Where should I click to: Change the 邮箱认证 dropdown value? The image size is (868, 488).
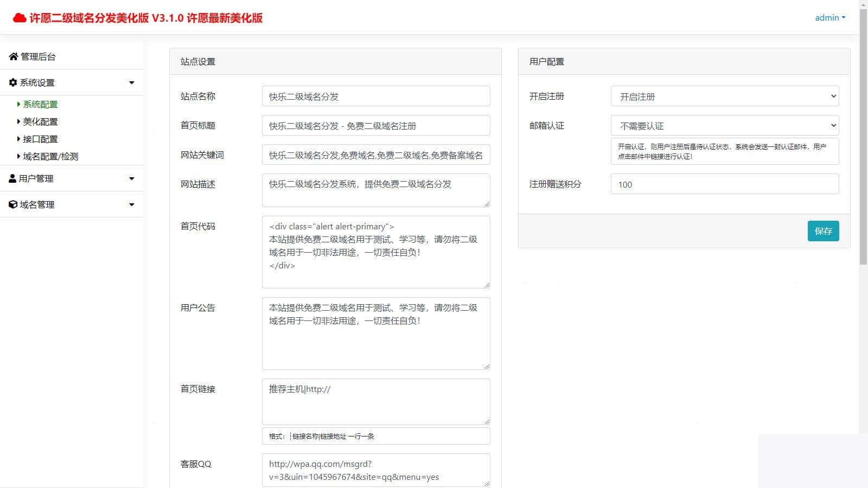pos(724,125)
